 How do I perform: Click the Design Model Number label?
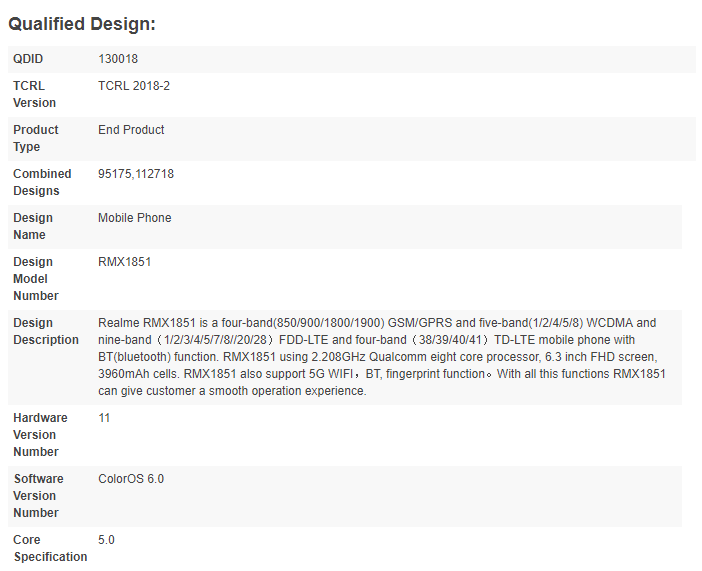pos(36,279)
